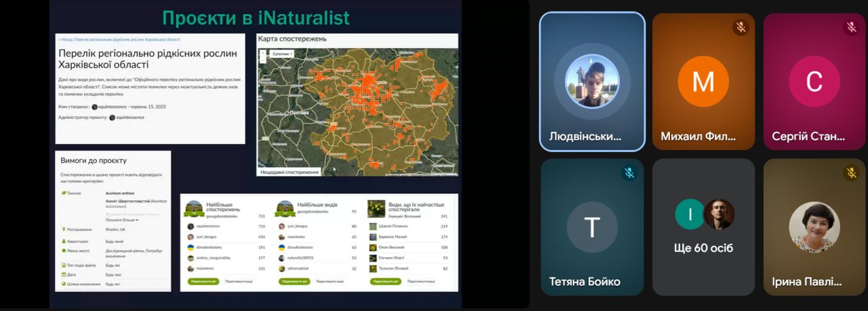Click the pink C avatar of Сергій

[814, 81]
